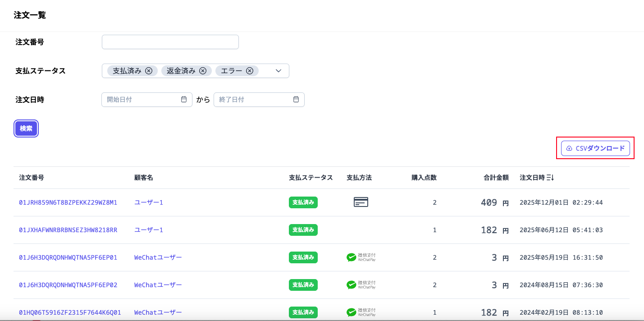This screenshot has width=644, height=321.
Task: Open order 01JRH859N6T8BZPEKKZ29WZ8M1
Action: coord(68,202)
